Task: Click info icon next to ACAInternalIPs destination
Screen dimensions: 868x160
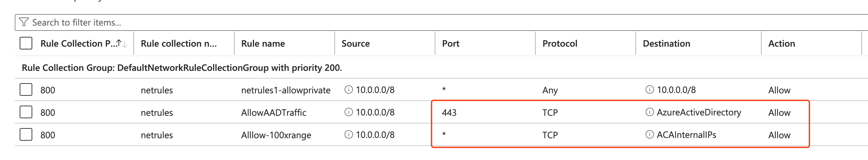Action: 649,135
